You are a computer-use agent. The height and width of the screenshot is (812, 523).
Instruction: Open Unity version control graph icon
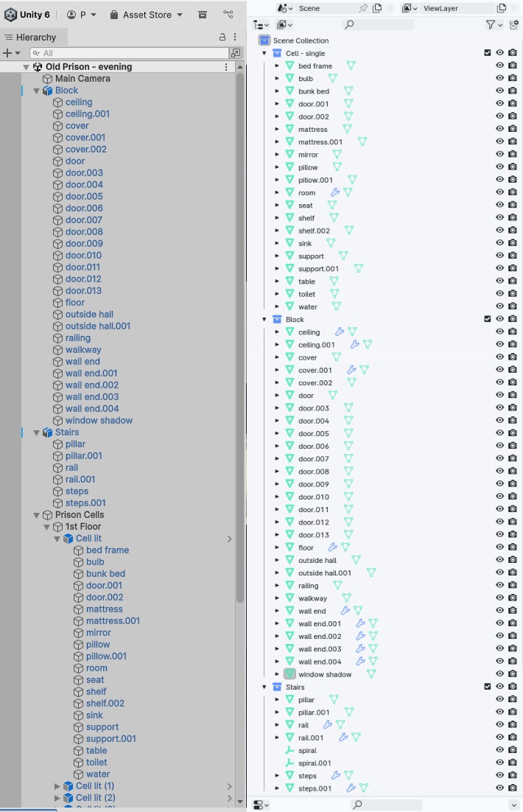coord(228,15)
